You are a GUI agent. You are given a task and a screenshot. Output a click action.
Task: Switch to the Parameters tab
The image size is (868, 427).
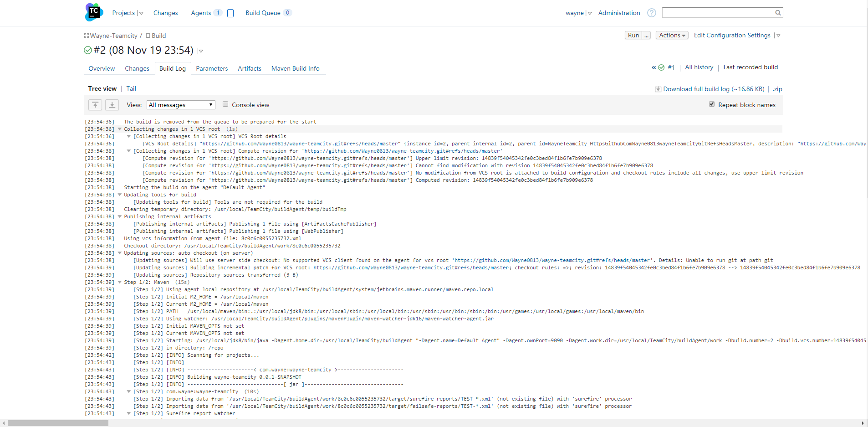(x=212, y=68)
